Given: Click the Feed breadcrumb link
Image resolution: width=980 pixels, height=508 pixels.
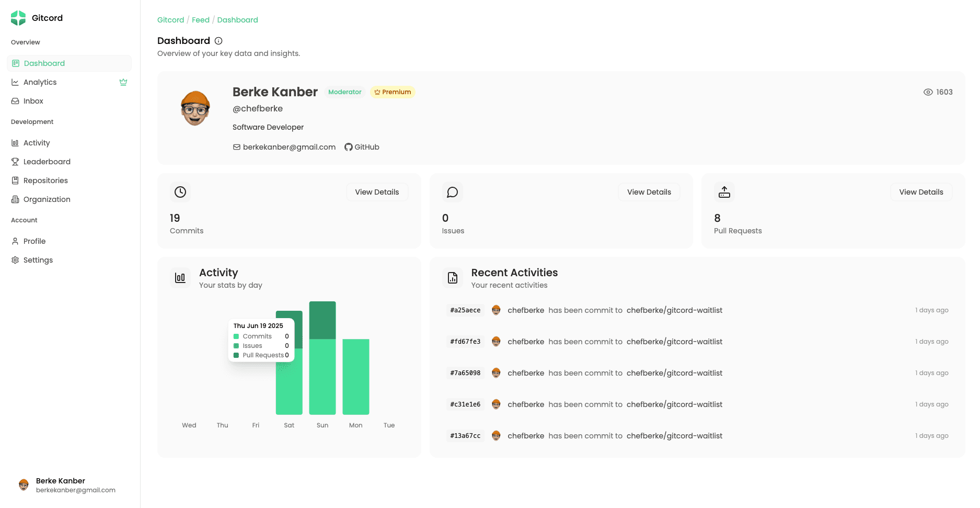Looking at the screenshot, I should [200, 20].
